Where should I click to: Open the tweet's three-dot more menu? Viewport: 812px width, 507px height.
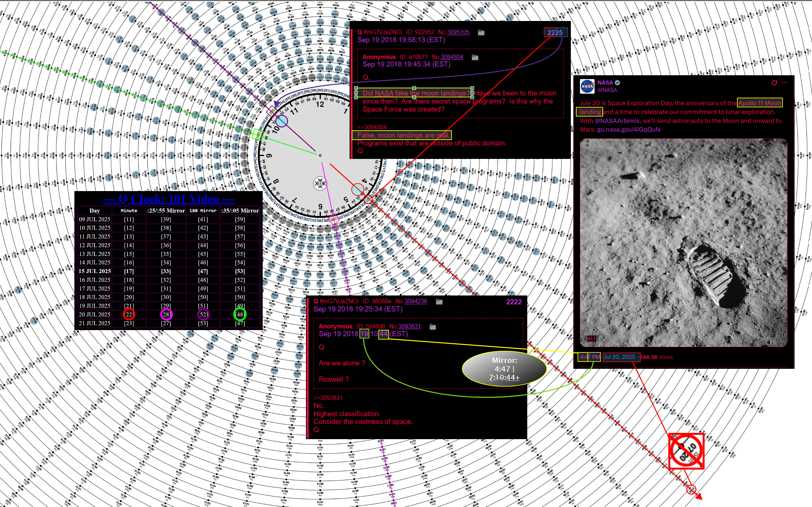pyautogui.click(x=784, y=83)
